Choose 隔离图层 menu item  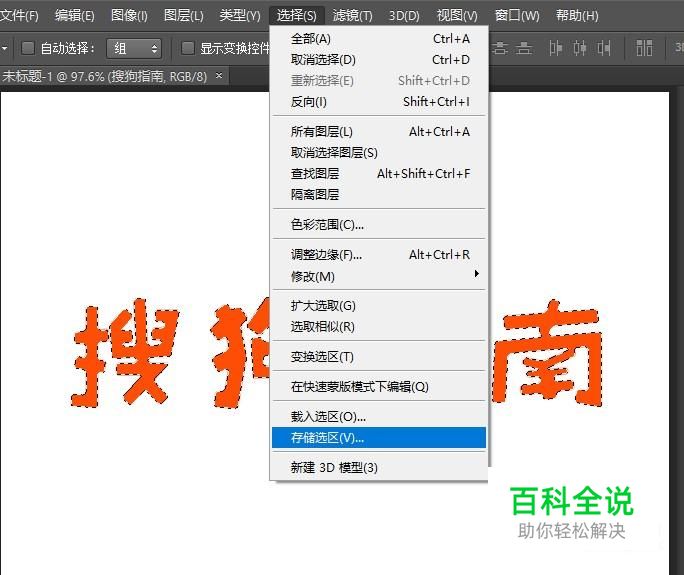pyautogui.click(x=379, y=195)
